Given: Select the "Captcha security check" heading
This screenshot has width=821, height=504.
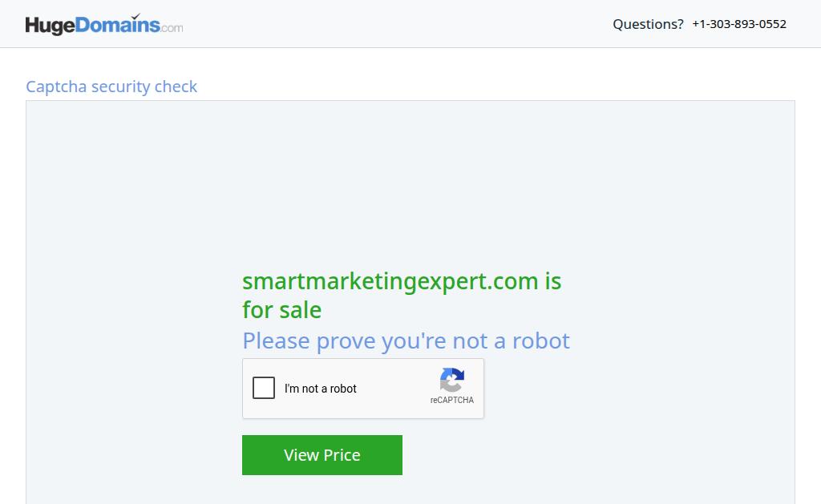Looking at the screenshot, I should pos(111,87).
